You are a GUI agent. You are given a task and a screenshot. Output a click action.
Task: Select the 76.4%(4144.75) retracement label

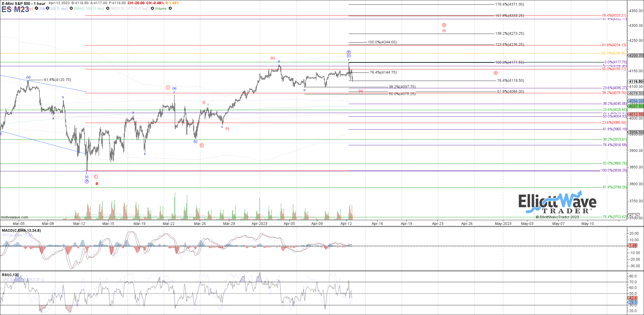(384, 73)
